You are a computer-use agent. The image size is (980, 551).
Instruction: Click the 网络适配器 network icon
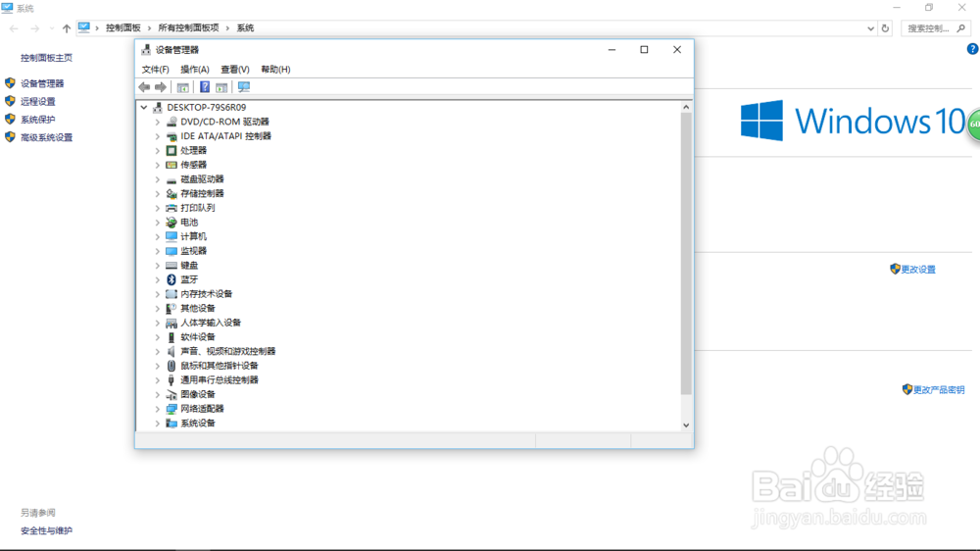coord(171,409)
